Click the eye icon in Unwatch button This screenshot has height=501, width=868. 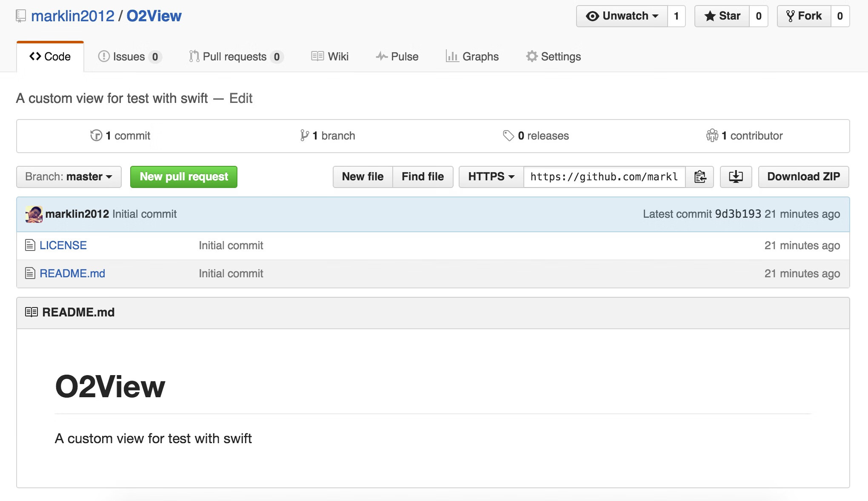click(x=592, y=16)
